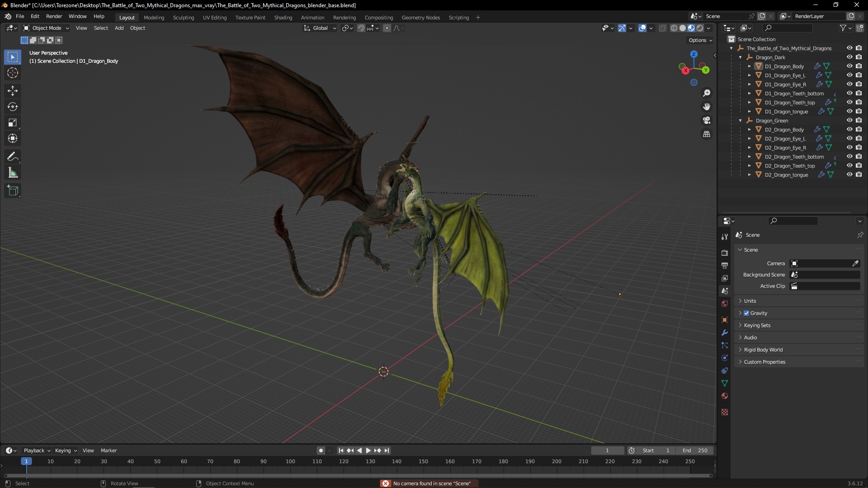Open the World properties tab

(725, 304)
